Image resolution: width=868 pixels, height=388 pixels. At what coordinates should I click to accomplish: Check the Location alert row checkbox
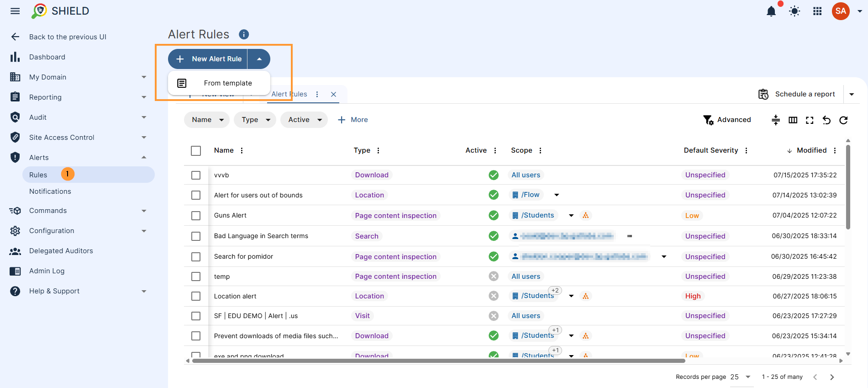pyautogui.click(x=196, y=296)
